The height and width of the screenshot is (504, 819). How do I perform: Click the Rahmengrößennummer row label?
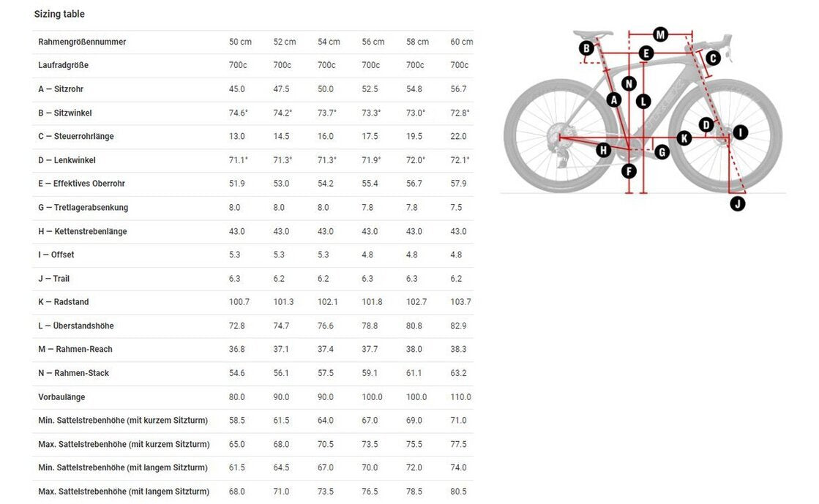coord(82,42)
